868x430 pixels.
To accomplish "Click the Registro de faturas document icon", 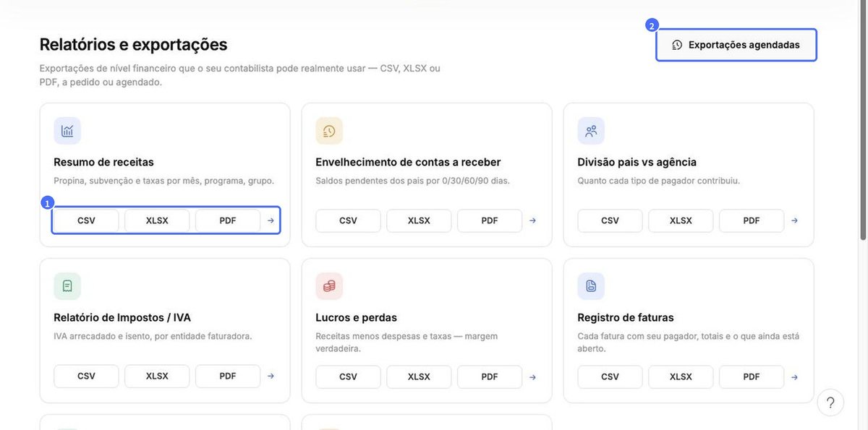I will coord(591,286).
